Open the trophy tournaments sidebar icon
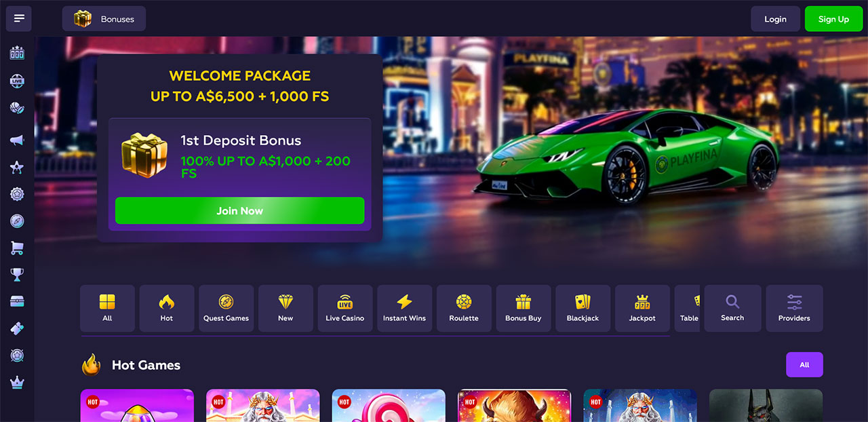Screen dimensions: 868x422 [x=17, y=275]
